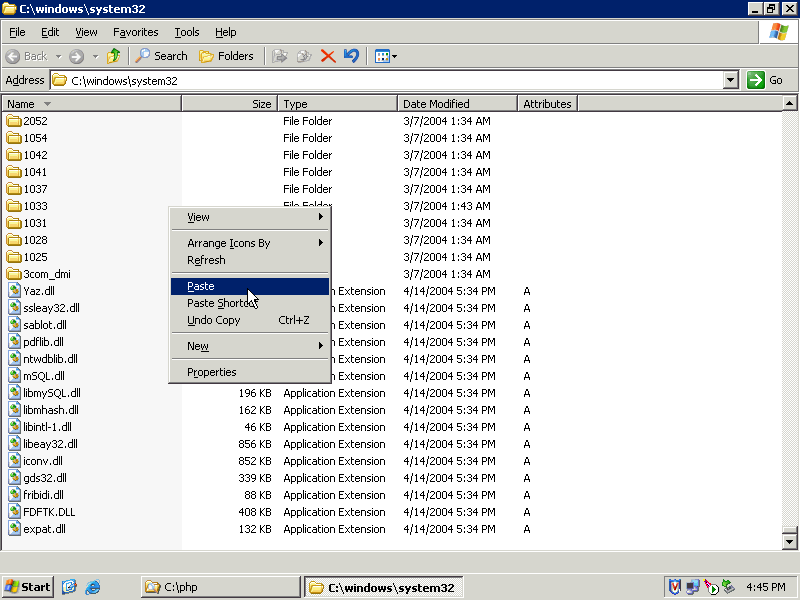Click the Undo toolbar icon
The image size is (800, 600).
click(x=351, y=56)
